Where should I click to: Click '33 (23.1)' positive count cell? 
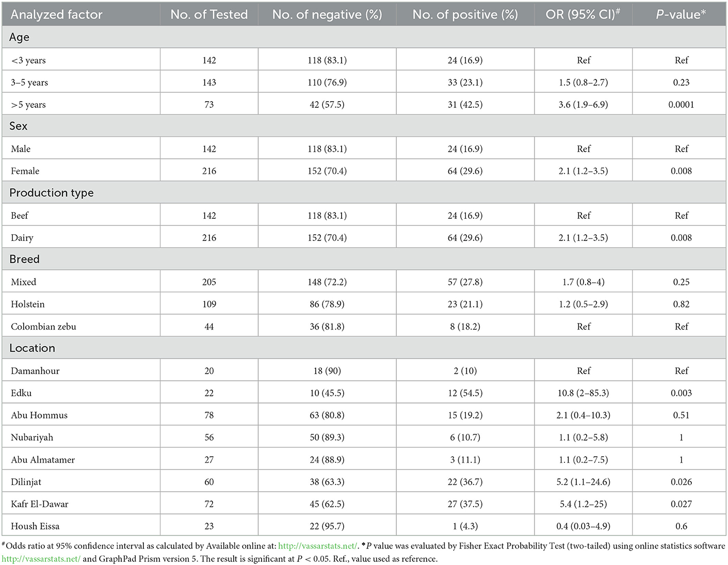pos(465,83)
